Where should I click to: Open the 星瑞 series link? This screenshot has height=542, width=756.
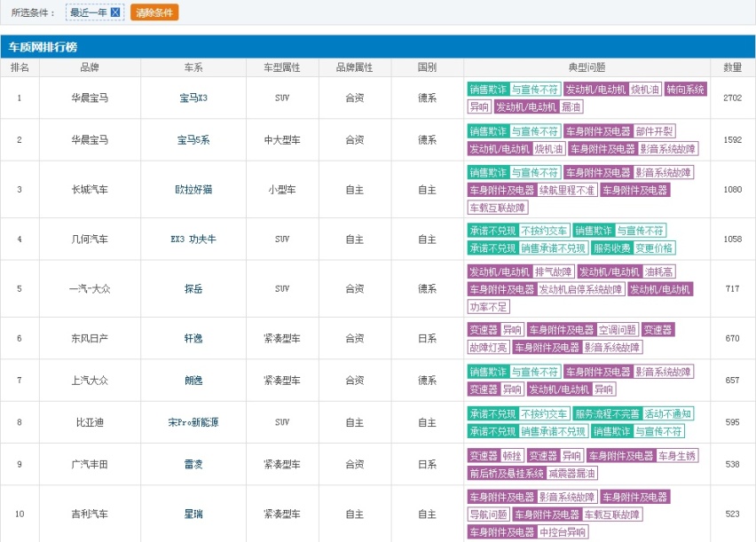tap(193, 514)
